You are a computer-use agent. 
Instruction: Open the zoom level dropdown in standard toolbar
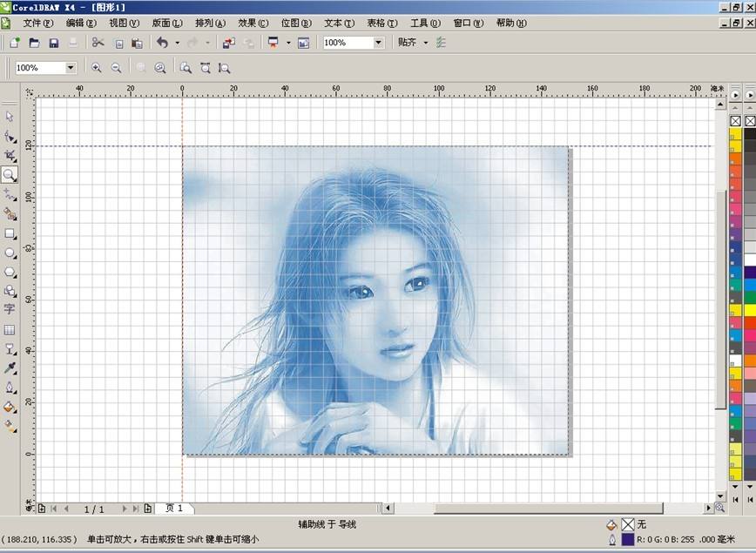click(x=378, y=43)
